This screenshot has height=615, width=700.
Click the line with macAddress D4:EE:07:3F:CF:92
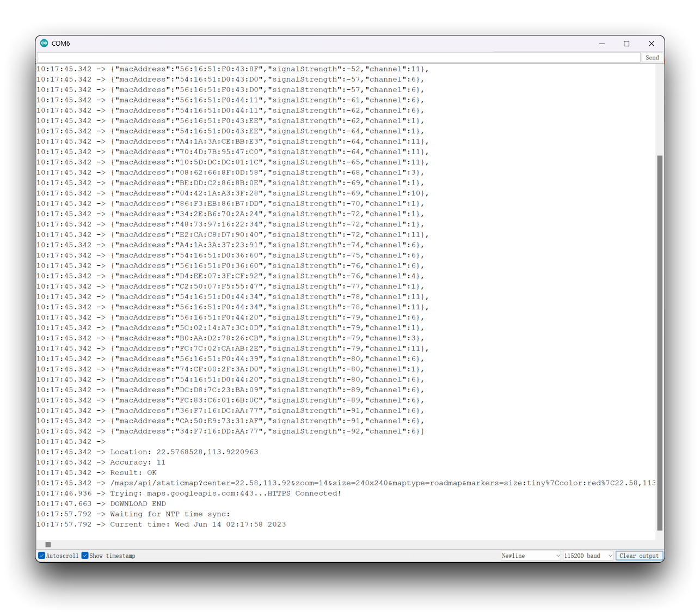coord(230,276)
